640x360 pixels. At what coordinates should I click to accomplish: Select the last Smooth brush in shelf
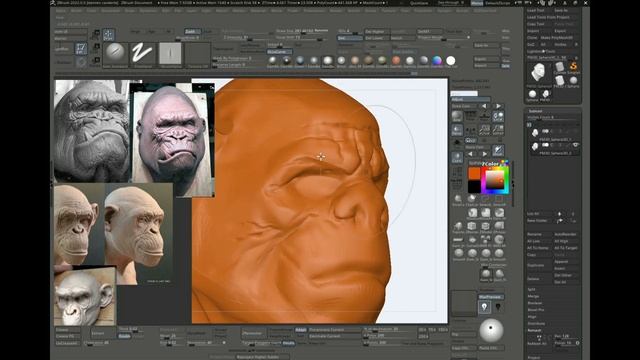pos(499,253)
